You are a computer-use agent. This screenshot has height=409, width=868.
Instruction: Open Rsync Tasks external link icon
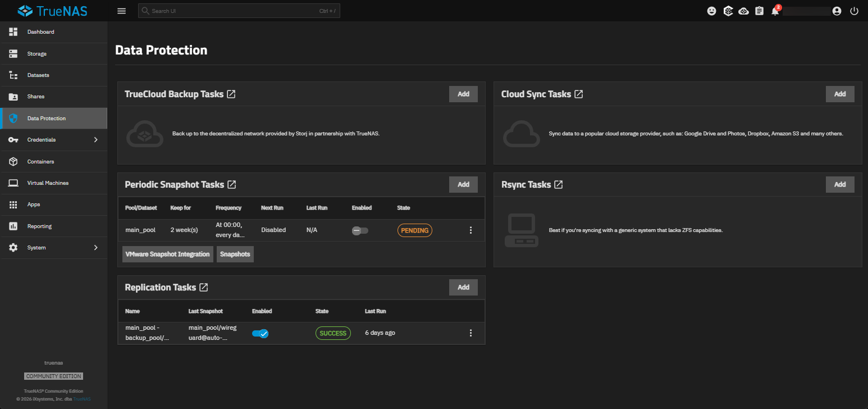point(558,184)
